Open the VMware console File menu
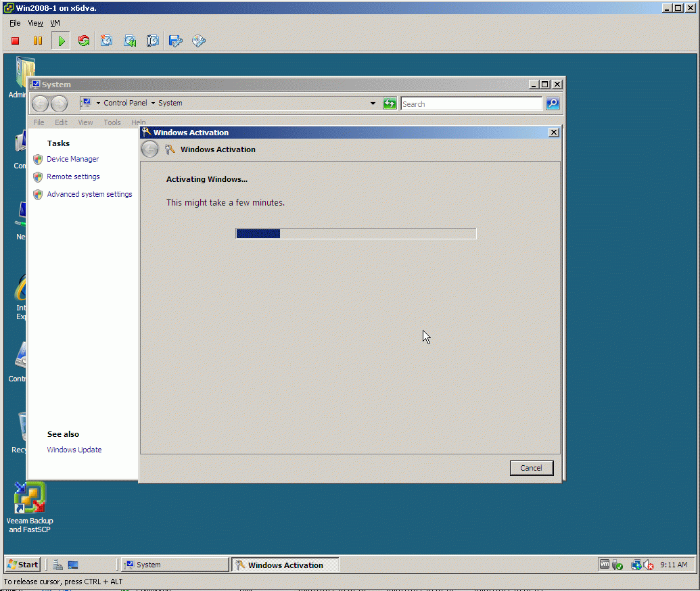This screenshot has height=591, width=700. click(x=15, y=23)
